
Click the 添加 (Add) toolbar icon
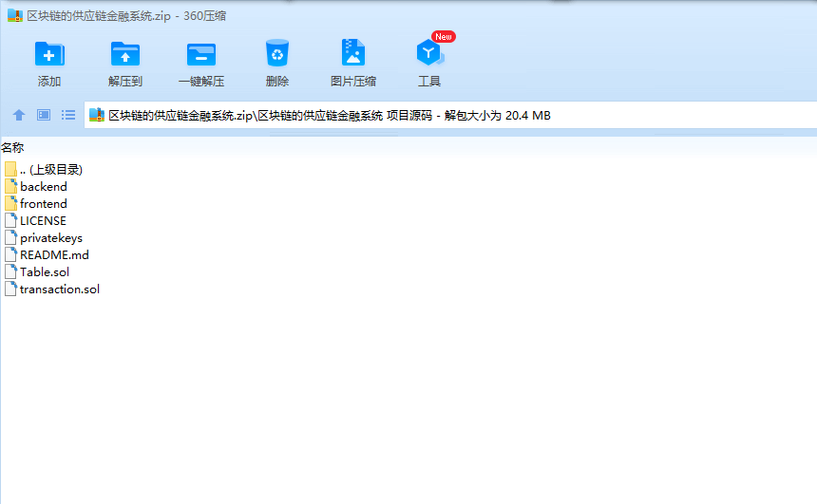(49, 54)
